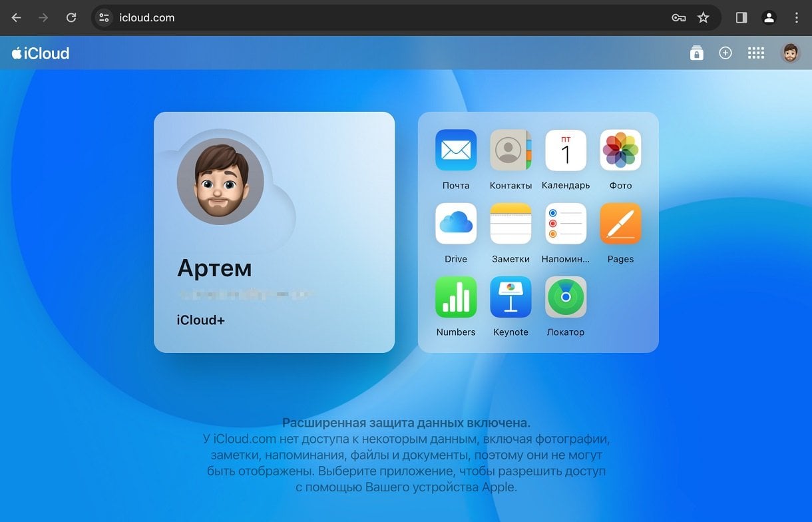View site information icon in address bar
812x522 pixels.
tap(104, 18)
